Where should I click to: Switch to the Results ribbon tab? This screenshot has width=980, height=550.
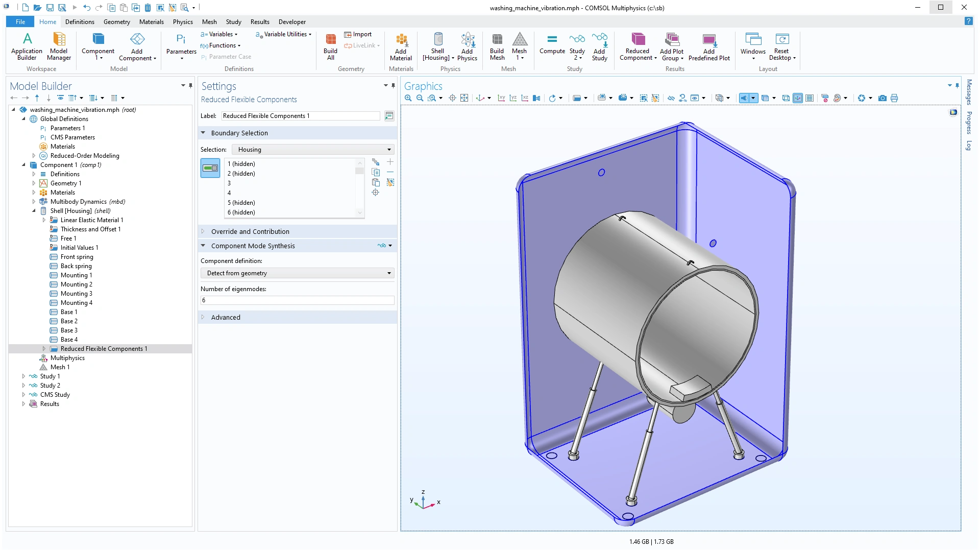click(x=259, y=22)
